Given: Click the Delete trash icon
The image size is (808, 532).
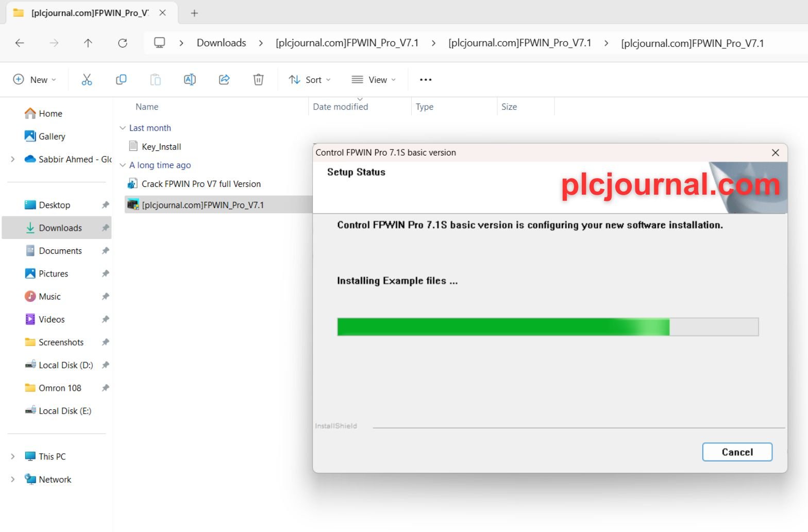Looking at the screenshot, I should pyautogui.click(x=258, y=79).
